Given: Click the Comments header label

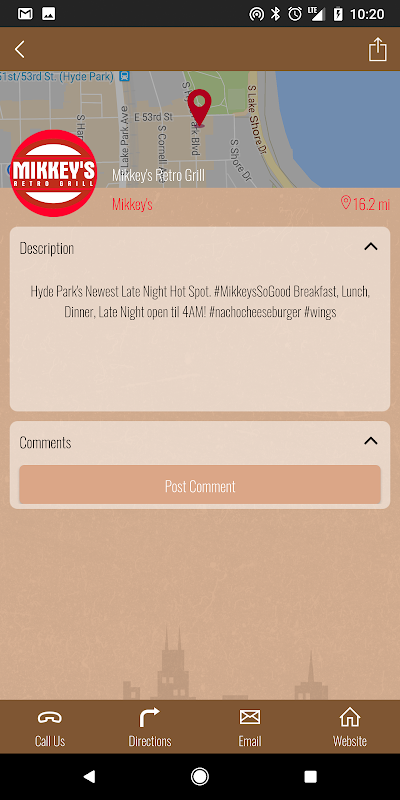Looking at the screenshot, I should [45, 442].
